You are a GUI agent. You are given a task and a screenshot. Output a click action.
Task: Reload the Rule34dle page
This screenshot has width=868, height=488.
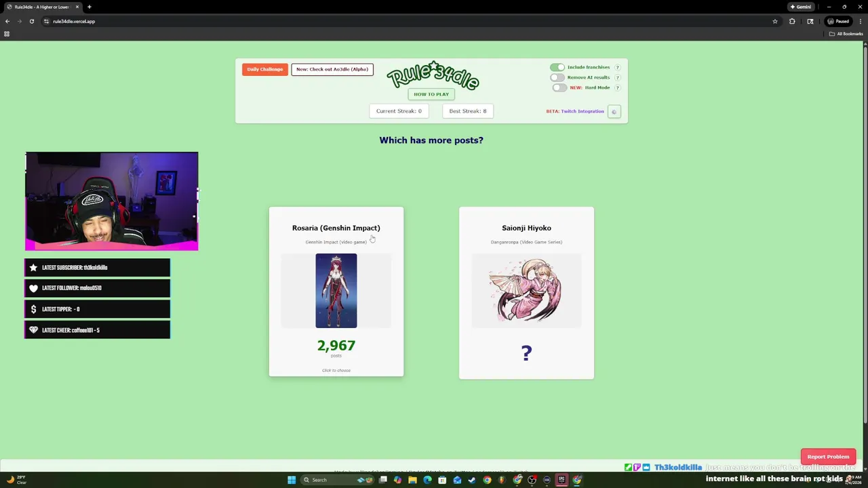coord(31,21)
